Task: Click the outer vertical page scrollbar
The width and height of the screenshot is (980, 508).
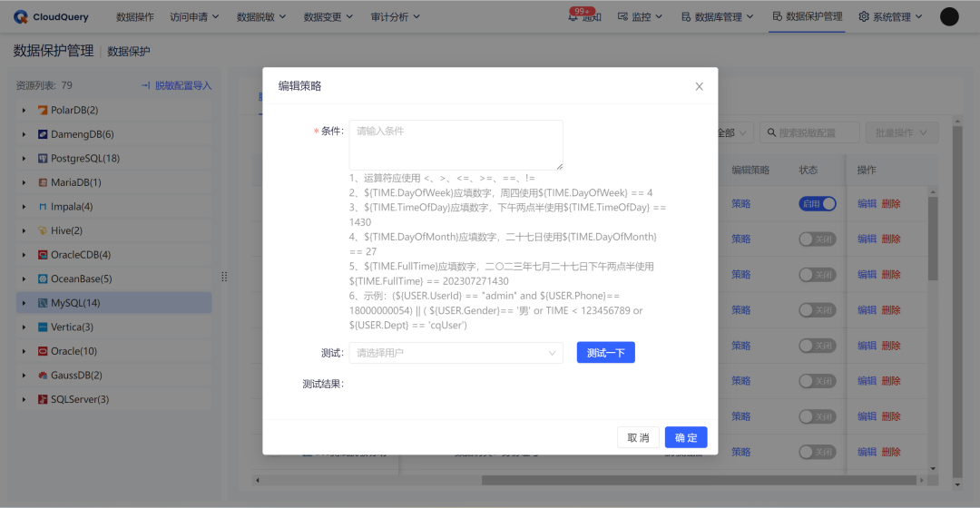Action: click(x=957, y=302)
